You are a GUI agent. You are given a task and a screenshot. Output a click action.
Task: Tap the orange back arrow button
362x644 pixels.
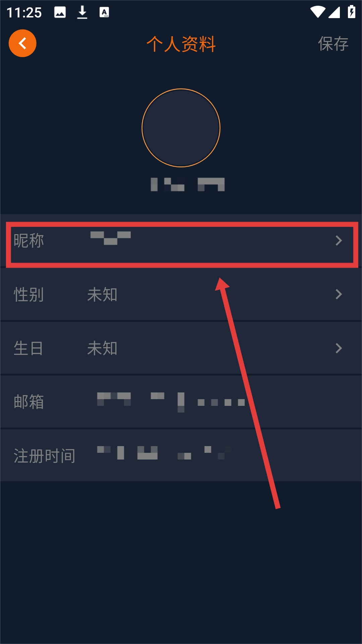click(x=22, y=43)
